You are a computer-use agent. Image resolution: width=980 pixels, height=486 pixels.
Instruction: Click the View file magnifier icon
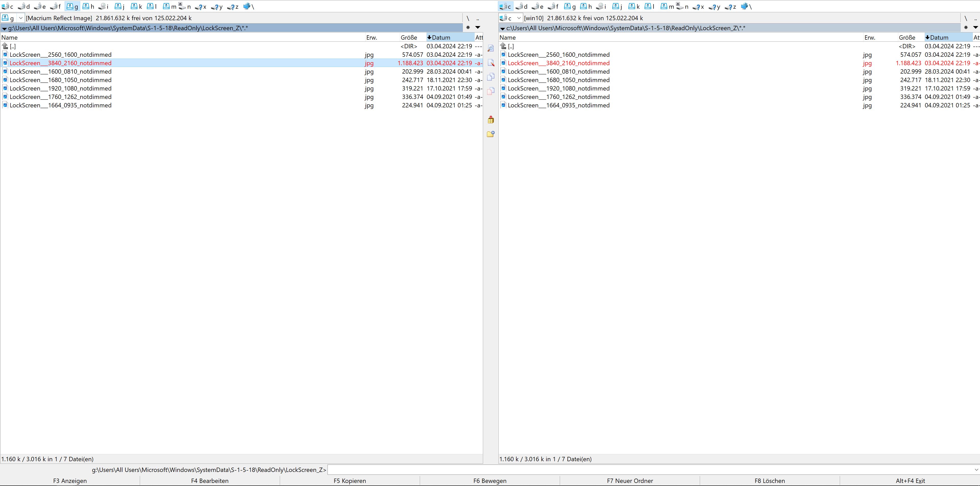pyautogui.click(x=490, y=49)
